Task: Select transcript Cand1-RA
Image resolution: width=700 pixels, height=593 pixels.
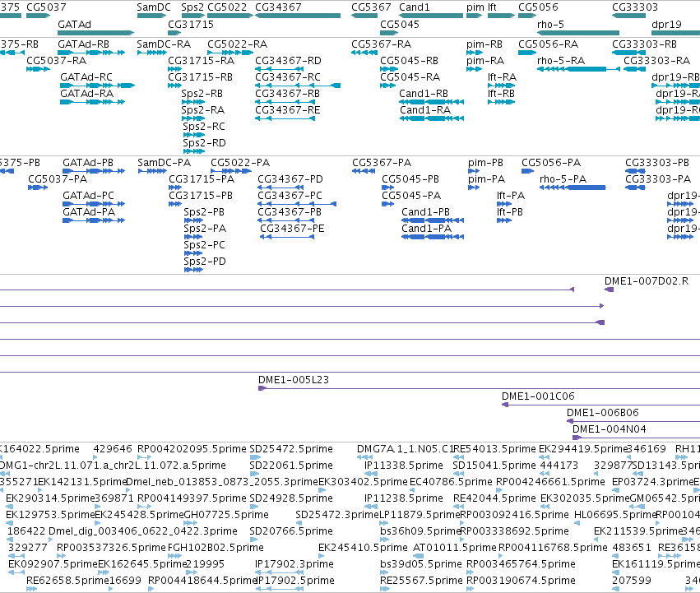Action: click(432, 118)
